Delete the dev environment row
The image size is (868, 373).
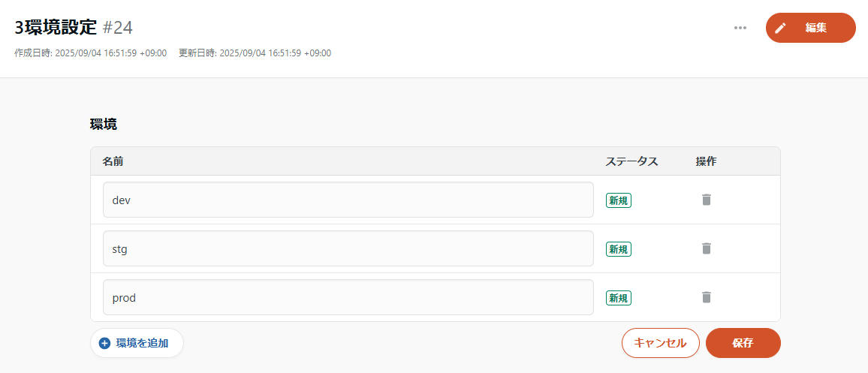point(706,200)
